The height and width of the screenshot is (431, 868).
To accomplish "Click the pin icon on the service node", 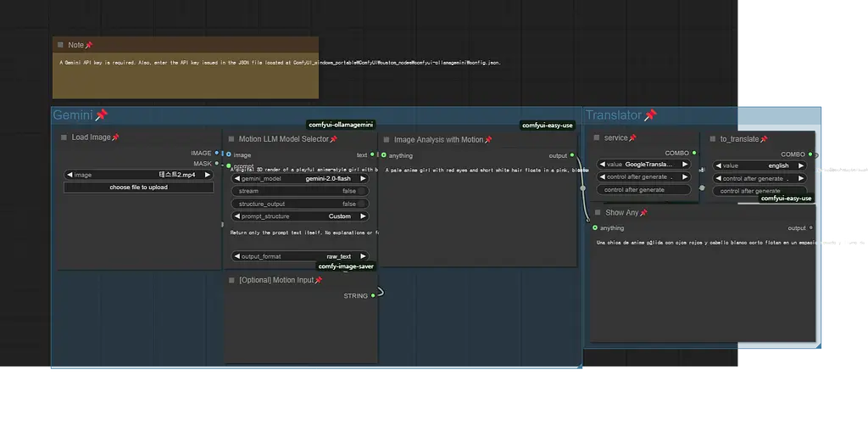I will pos(632,138).
